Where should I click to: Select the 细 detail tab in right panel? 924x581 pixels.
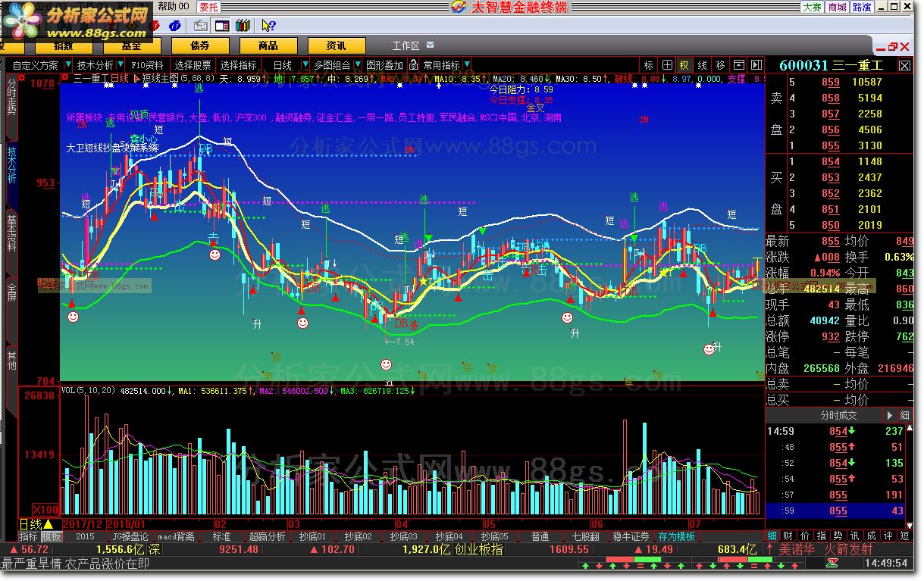[x=772, y=536]
